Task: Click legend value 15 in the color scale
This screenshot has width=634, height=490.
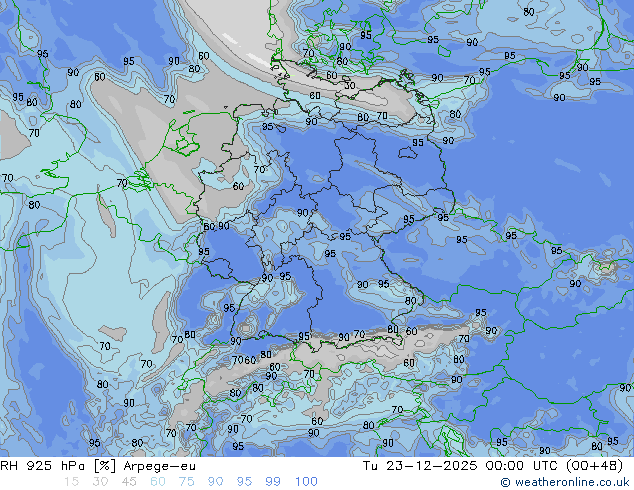Action: pyautogui.click(x=72, y=482)
